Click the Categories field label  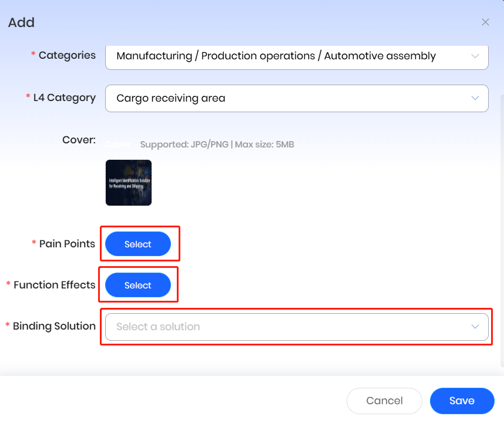pyautogui.click(x=67, y=55)
